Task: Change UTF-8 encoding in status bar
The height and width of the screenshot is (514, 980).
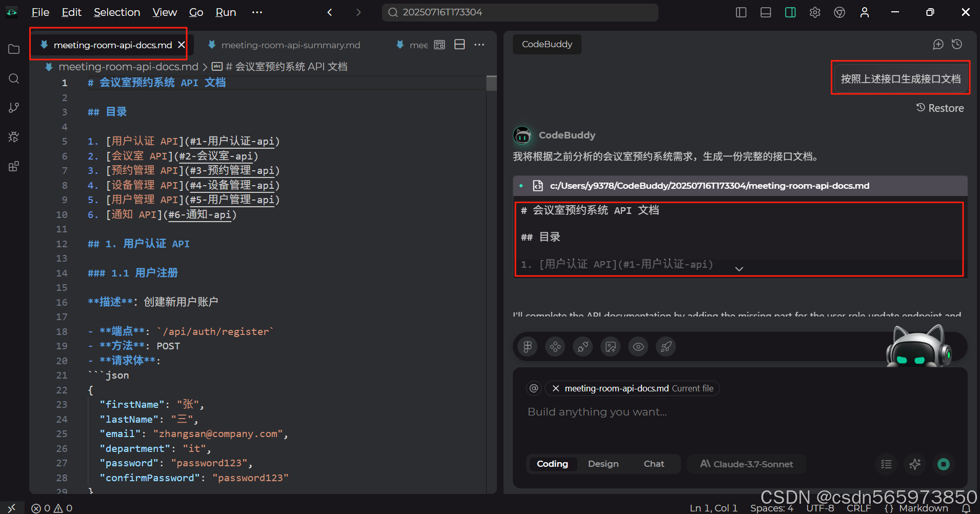Action: point(820,508)
